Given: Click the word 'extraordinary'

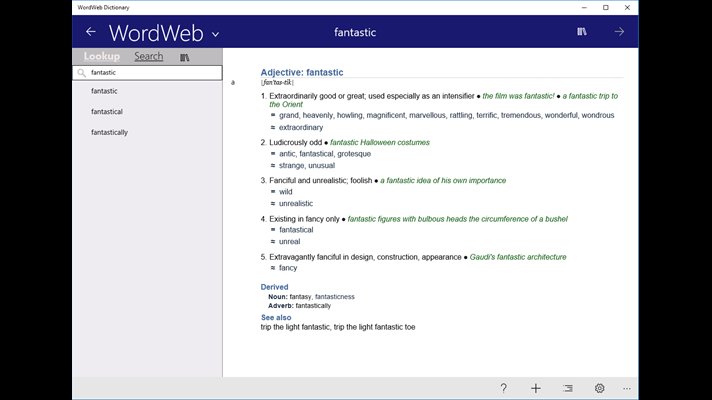Looking at the screenshot, I should [301, 128].
